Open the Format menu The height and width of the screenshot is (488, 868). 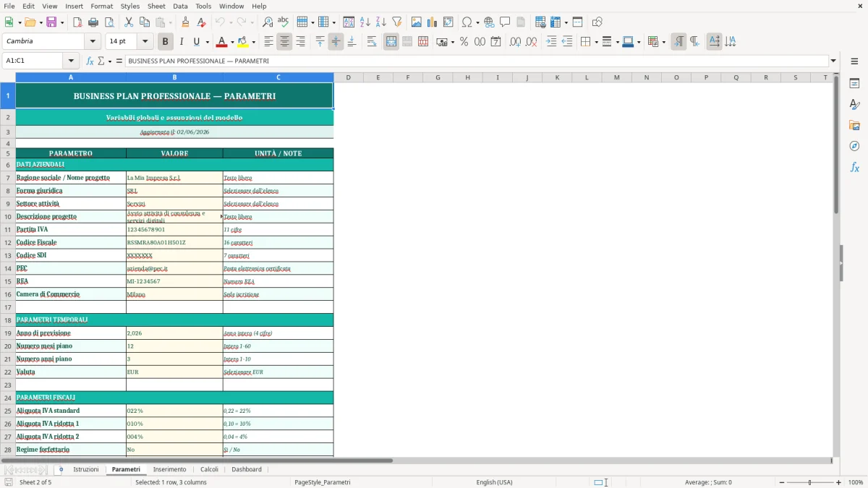[101, 6]
